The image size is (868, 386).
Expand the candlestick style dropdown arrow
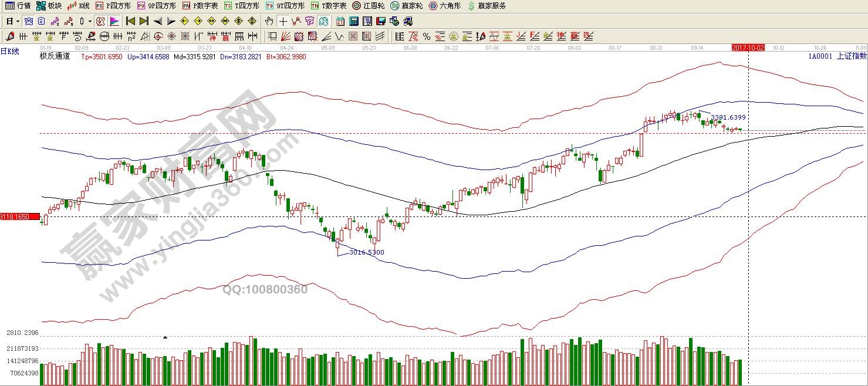90,22
